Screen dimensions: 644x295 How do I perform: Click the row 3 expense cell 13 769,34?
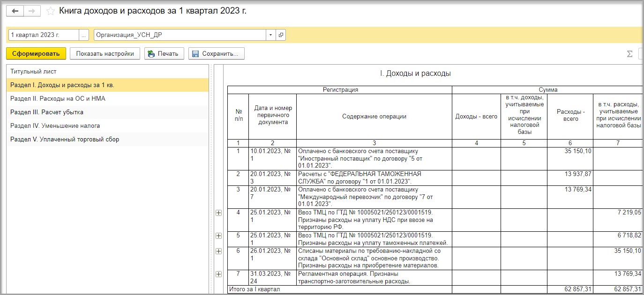[x=570, y=197]
